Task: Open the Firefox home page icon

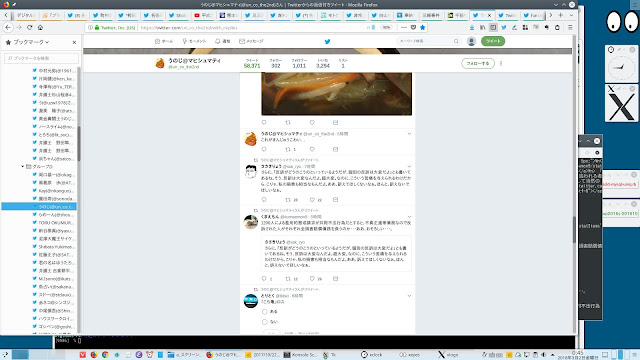Action: (40, 27)
